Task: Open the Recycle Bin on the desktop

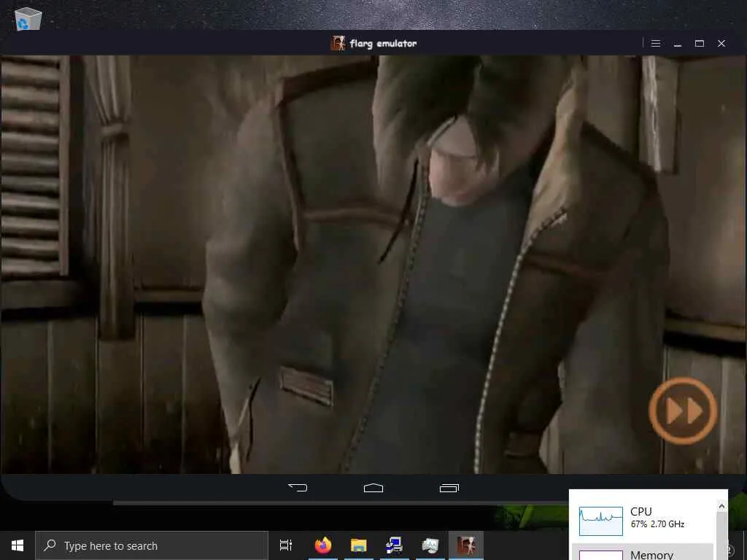Action: pos(28,19)
